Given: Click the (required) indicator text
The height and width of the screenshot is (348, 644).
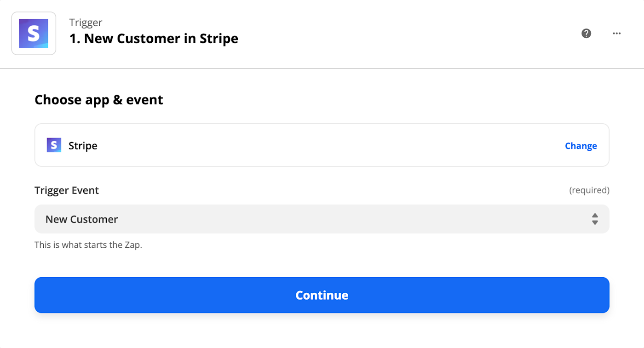Looking at the screenshot, I should (589, 190).
